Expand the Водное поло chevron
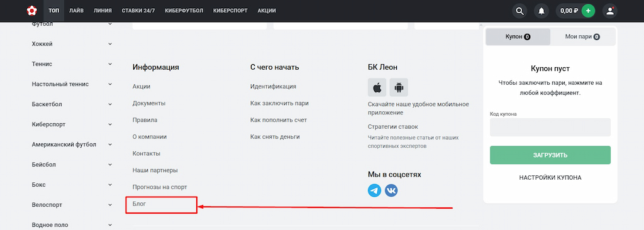This screenshot has width=644, height=230. point(110,225)
